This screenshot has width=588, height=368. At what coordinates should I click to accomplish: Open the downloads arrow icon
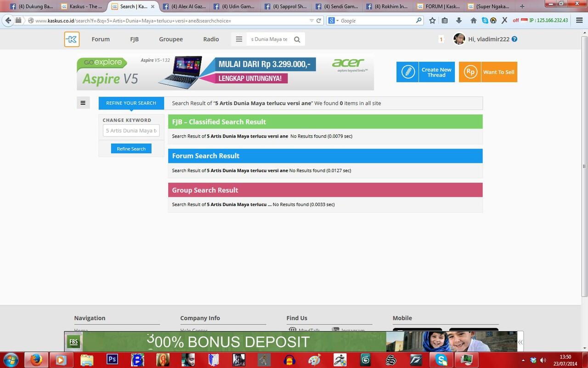click(458, 21)
